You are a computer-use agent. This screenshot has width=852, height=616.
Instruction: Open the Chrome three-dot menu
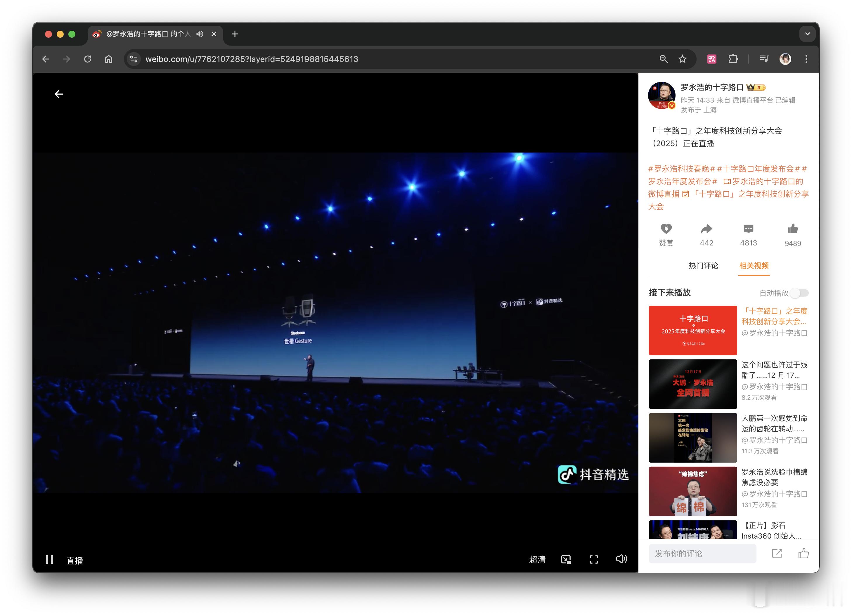click(x=806, y=59)
